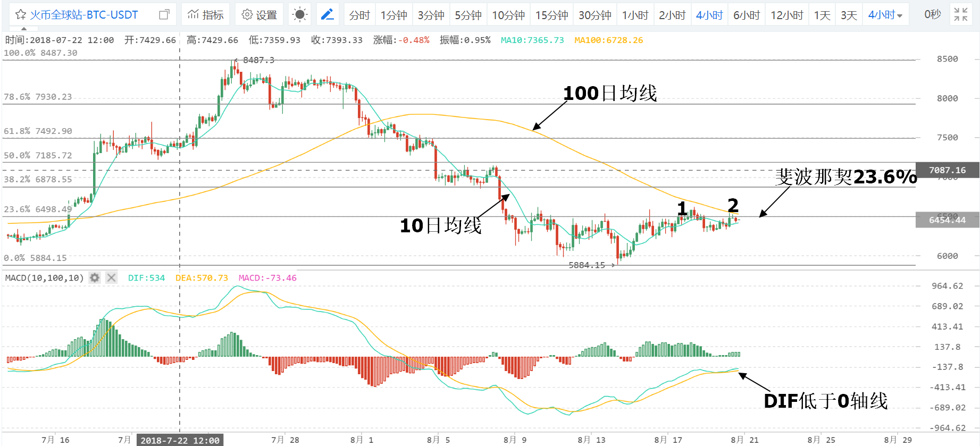Remove the MACD indicator with X

(111, 277)
